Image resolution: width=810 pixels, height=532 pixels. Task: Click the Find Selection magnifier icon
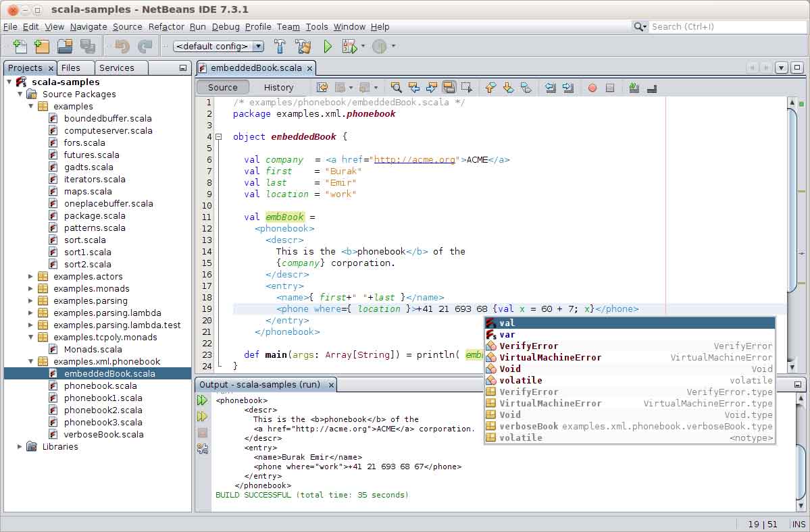(x=396, y=88)
